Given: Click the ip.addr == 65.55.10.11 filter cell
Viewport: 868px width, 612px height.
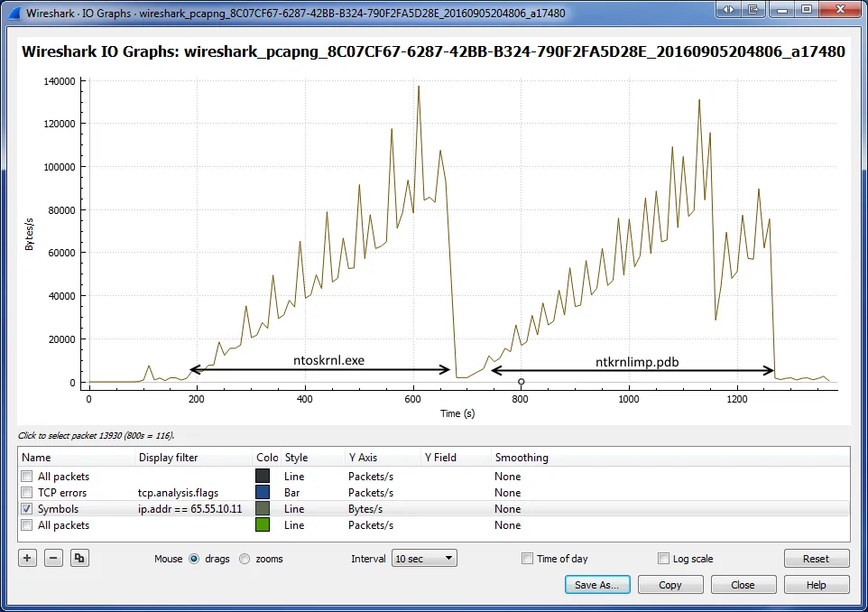Looking at the screenshot, I should [x=189, y=508].
